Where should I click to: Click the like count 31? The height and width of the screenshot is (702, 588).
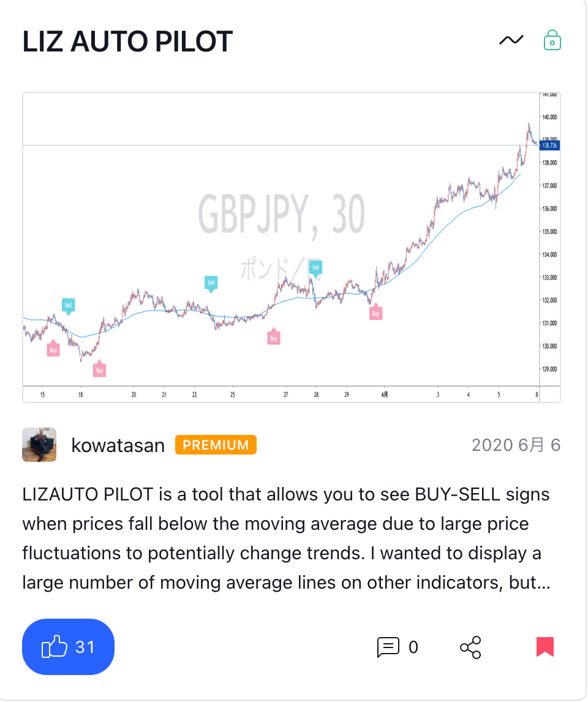pyautogui.click(x=85, y=647)
